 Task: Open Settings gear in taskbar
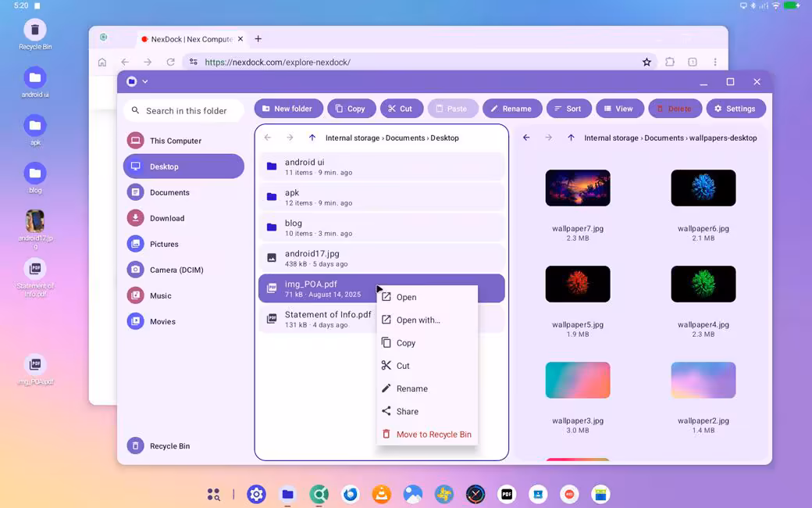coord(256,495)
